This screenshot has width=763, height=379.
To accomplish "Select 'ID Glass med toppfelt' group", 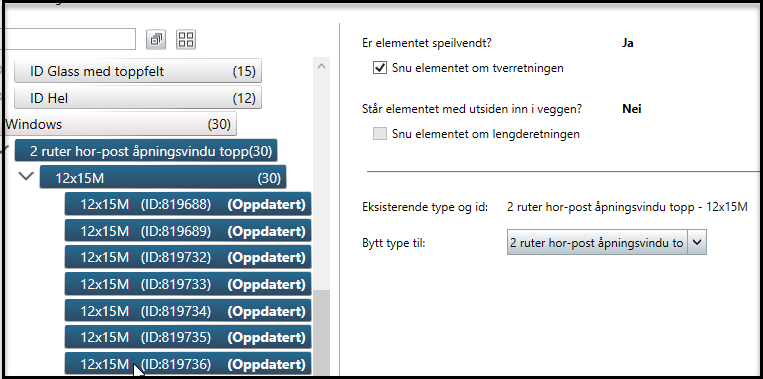I will 138,72.
